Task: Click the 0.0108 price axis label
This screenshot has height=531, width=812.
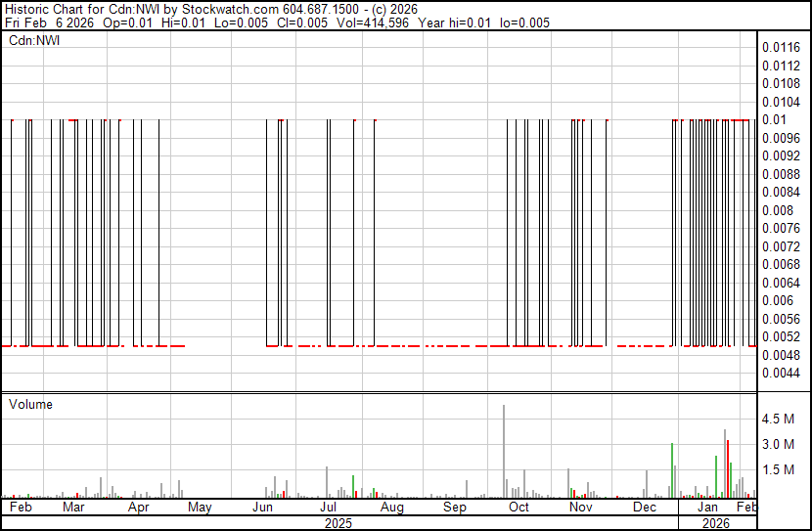Action: point(781,83)
